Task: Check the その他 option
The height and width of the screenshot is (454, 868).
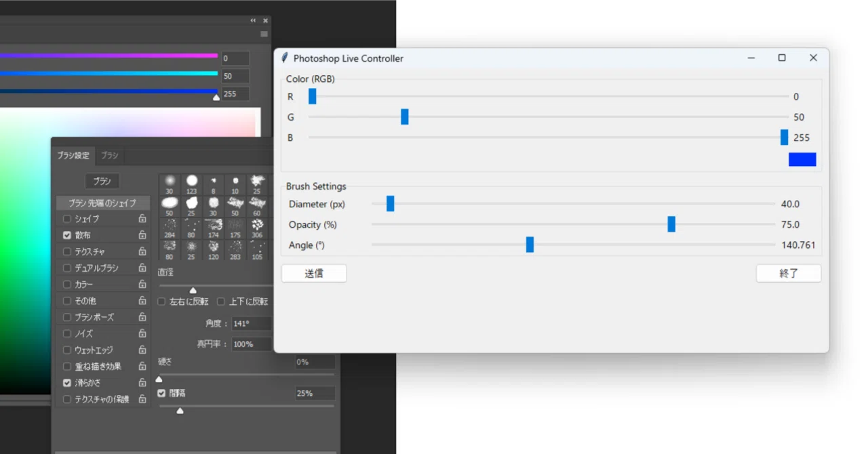Action: click(x=67, y=301)
